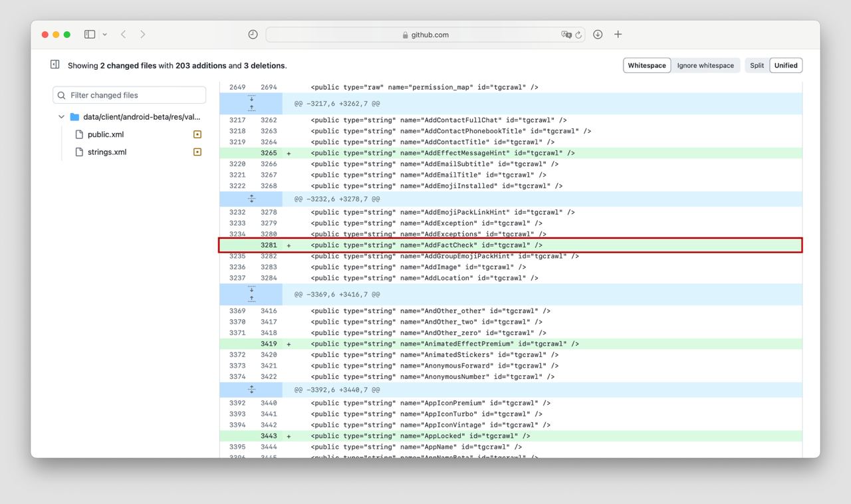Viewport: 851px width, 504px height.
Task: Open strings.xml in file tree
Action: 107,152
